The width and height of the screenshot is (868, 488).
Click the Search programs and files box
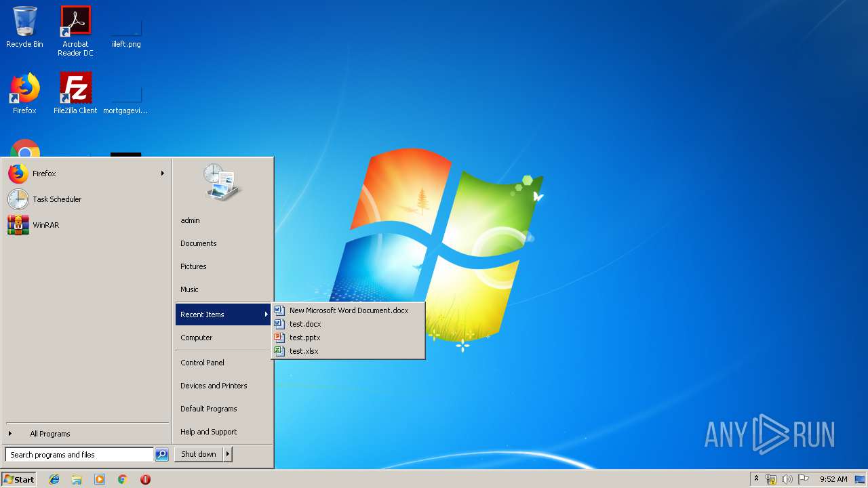click(79, 455)
